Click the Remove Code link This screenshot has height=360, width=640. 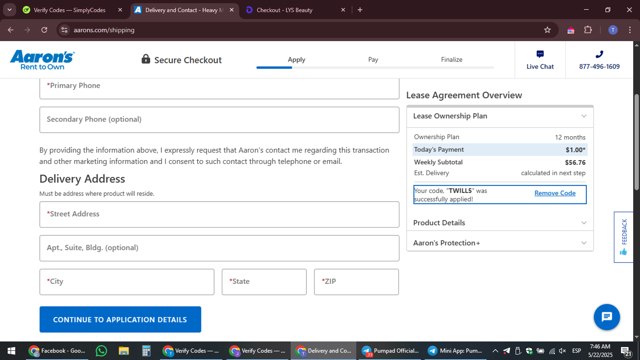(555, 193)
